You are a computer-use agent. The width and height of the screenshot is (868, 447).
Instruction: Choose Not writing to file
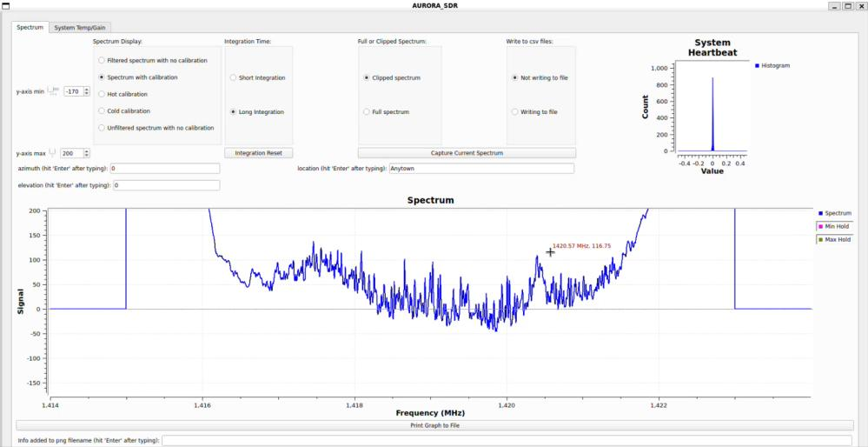(x=540, y=78)
